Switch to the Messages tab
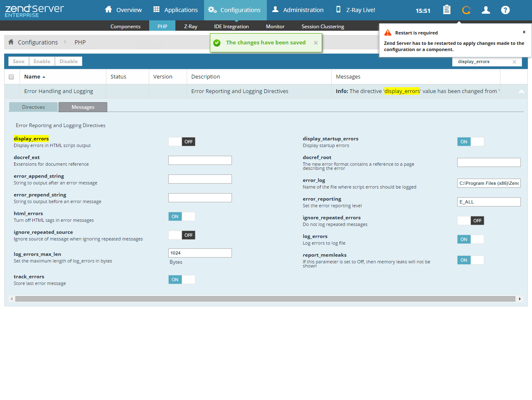 click(x=83, y=107)
